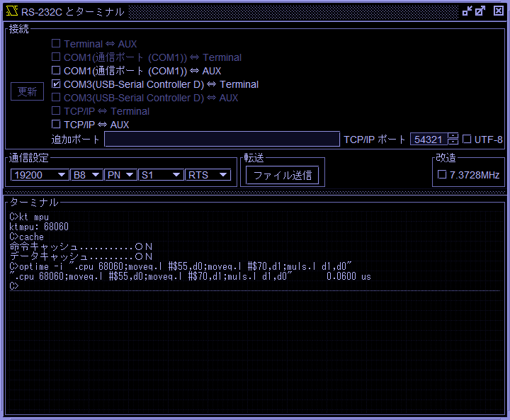Click the terminal line 'C>cache'
Viewport: 510px width, 420px height.
[x=27, y=237]
